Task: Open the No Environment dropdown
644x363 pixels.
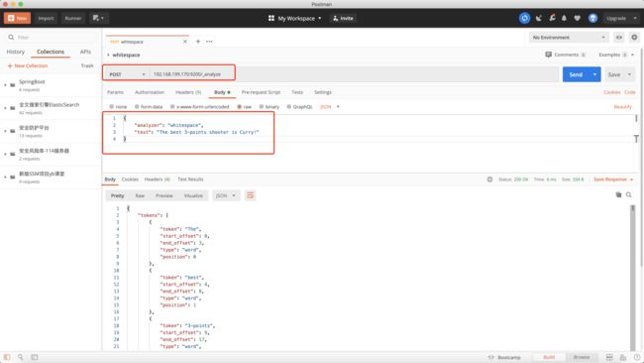Action: coord(569,38)
